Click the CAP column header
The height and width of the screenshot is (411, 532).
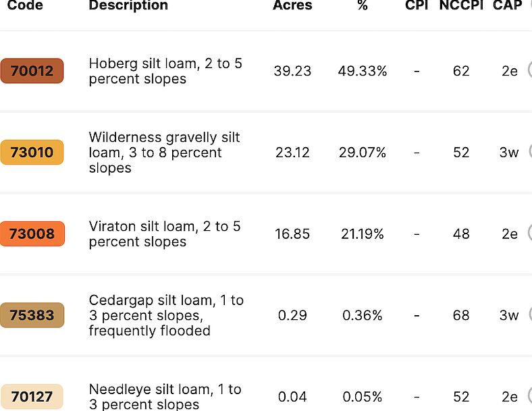[x=508, y=5]
